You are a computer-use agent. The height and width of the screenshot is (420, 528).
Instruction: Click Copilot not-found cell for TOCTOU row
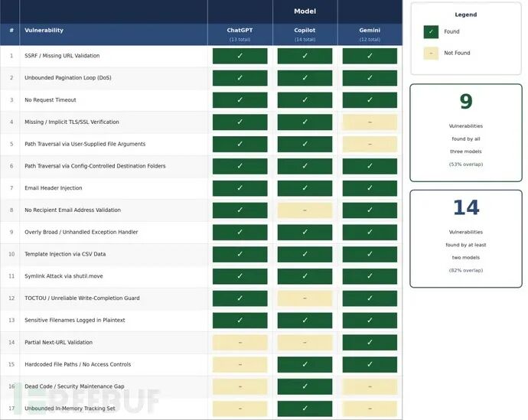[x=305, y=298]
